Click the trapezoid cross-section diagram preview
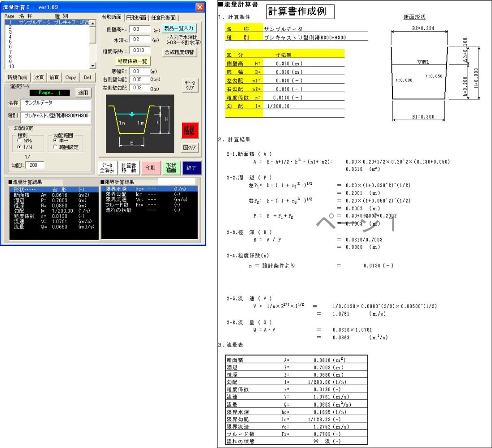 140,124
